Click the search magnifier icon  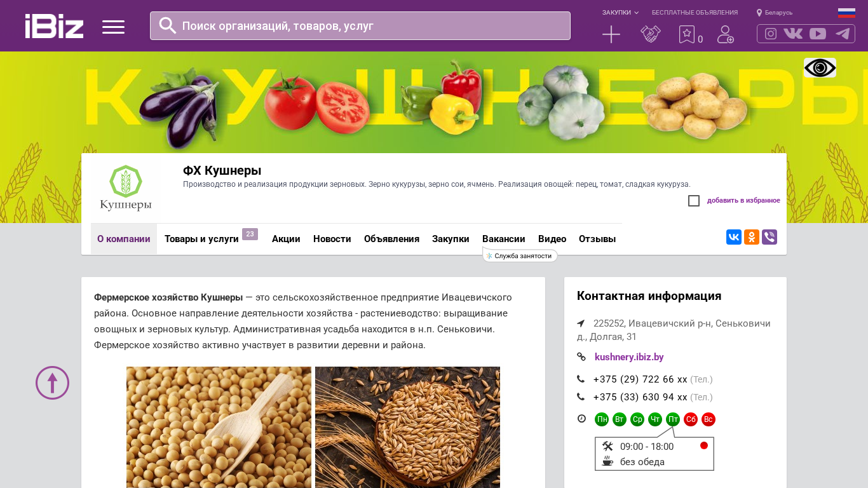167,25
